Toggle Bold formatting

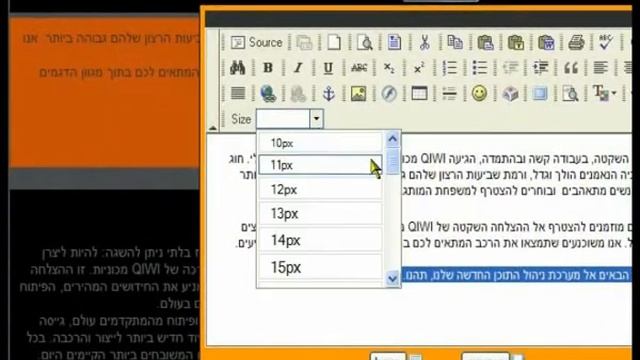click(268, 68)
